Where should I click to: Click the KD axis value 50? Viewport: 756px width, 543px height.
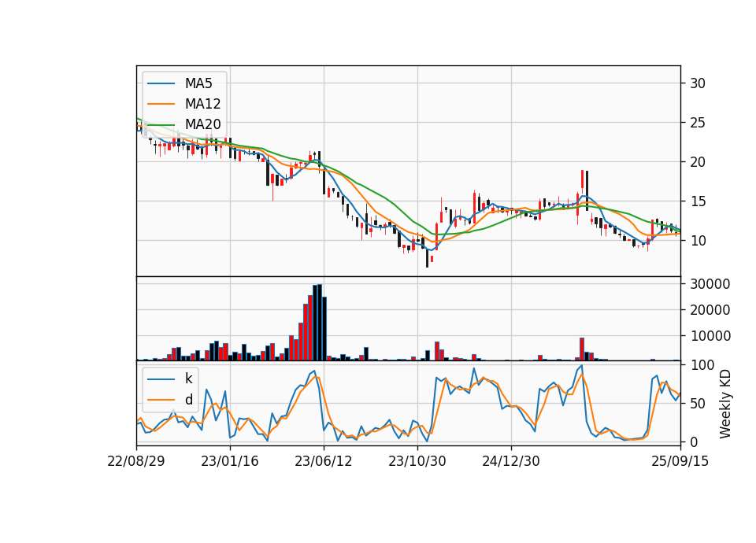click(x=697, y=403)
